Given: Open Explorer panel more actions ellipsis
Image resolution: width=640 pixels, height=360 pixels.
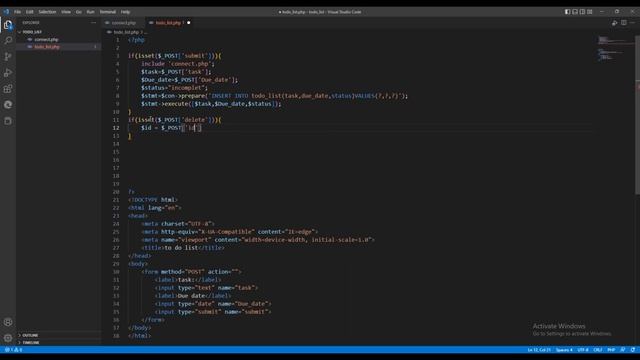Looking at the screenshot, I should coord(93,23).
